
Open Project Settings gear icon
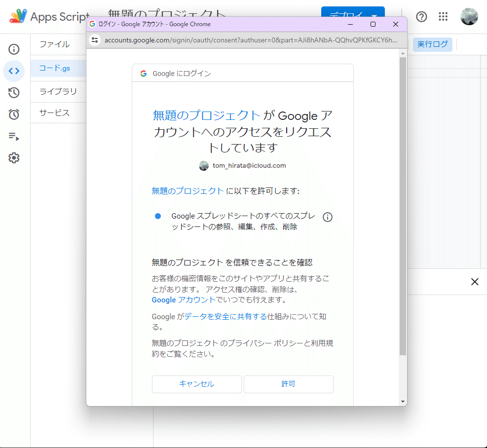14,158
